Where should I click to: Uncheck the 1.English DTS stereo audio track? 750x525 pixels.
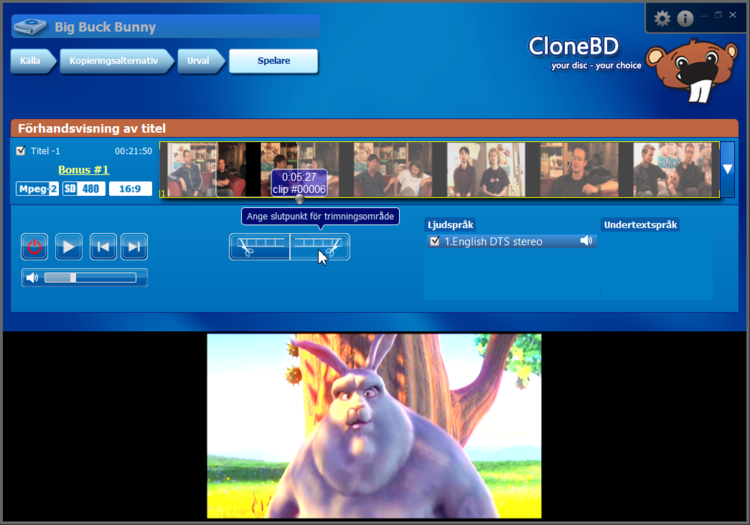tap(434, 241)
